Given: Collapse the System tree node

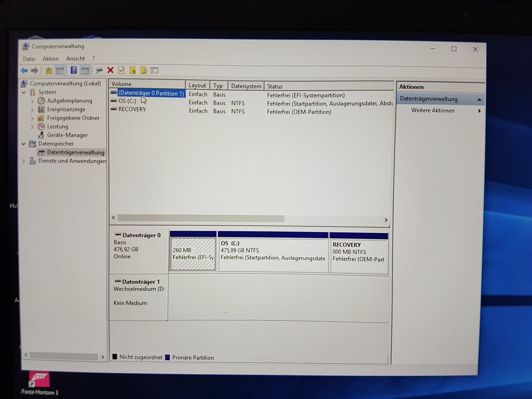Looking at the screenshot, I should point(24,92).
